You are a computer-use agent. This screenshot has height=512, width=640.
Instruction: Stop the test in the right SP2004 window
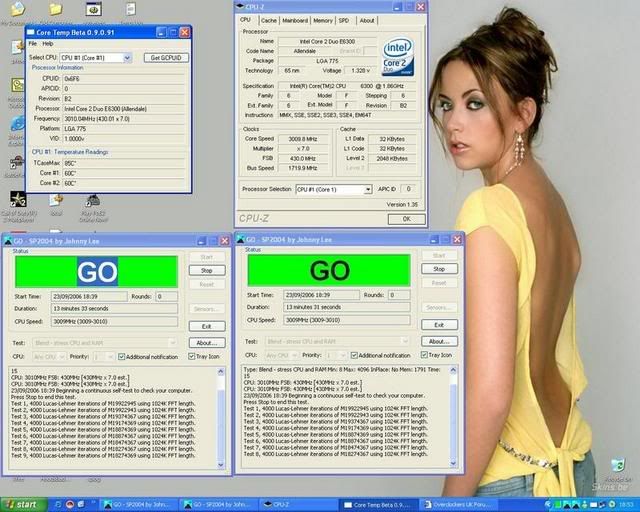click(439, 269)
